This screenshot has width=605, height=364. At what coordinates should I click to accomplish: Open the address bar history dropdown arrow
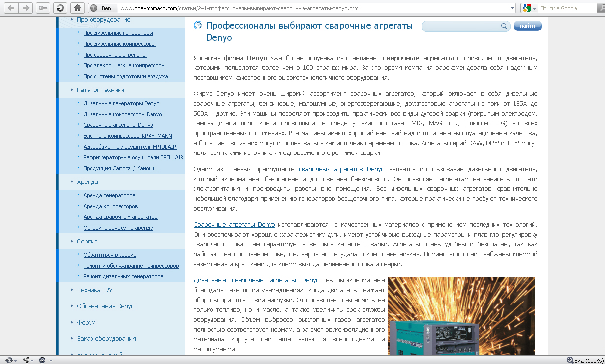pos(513,8)
